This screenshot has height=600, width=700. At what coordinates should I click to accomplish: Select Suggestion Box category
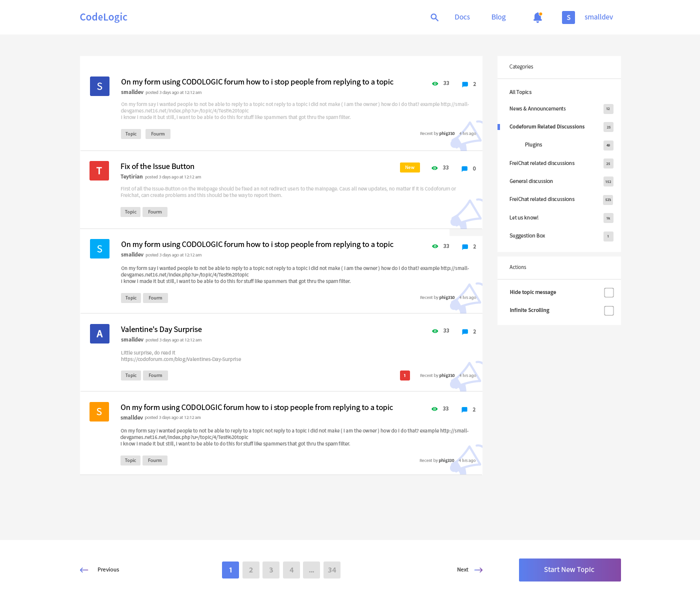point(527,235)
